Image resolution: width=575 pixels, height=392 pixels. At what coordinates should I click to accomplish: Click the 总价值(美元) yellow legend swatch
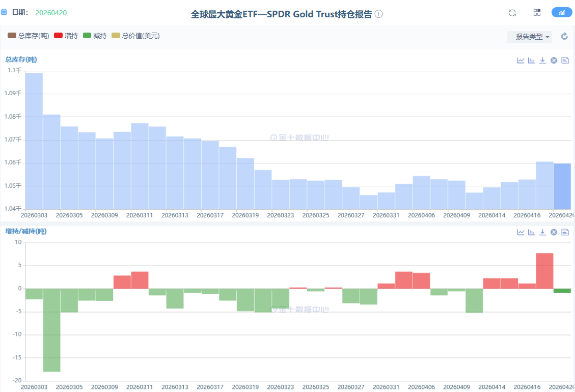tap(116, 36)
